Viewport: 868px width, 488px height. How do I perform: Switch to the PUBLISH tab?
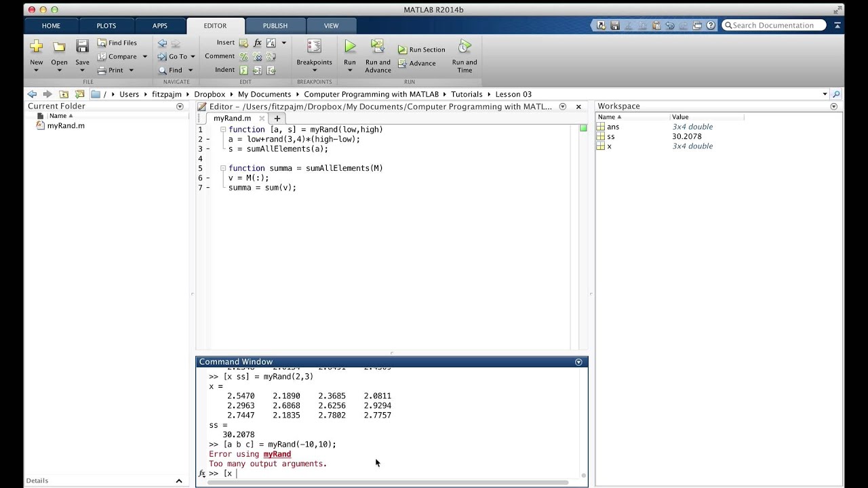coord(275,26)
